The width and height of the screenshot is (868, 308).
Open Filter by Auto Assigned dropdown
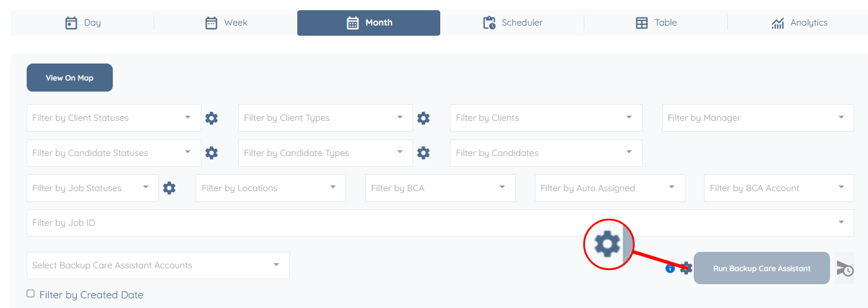point(609,188)
